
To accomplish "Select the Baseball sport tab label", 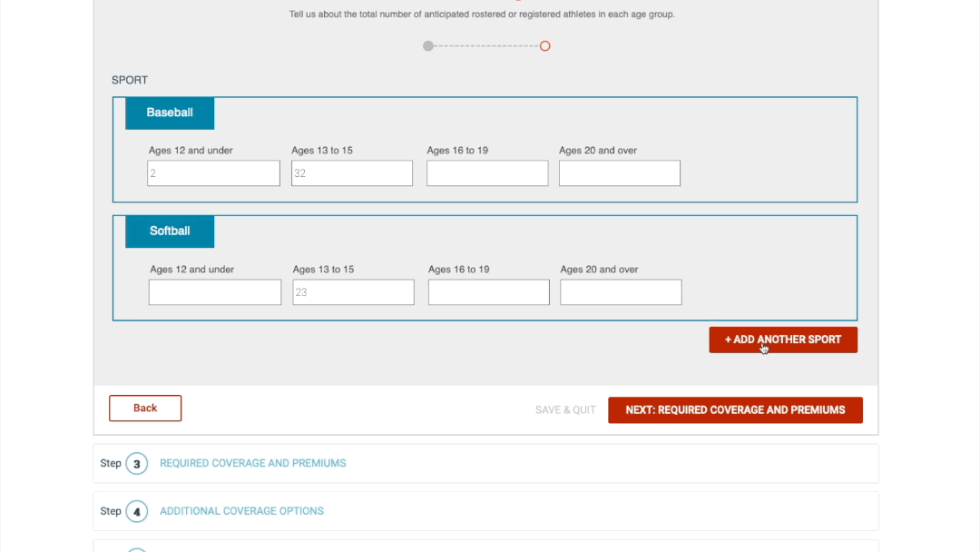I will pyautogui.click(x=170, y=113).
